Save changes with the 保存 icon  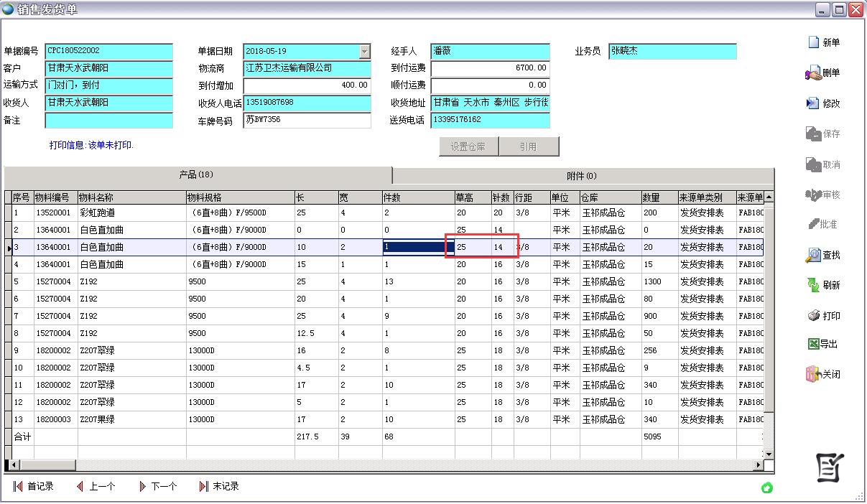point(825,134)
